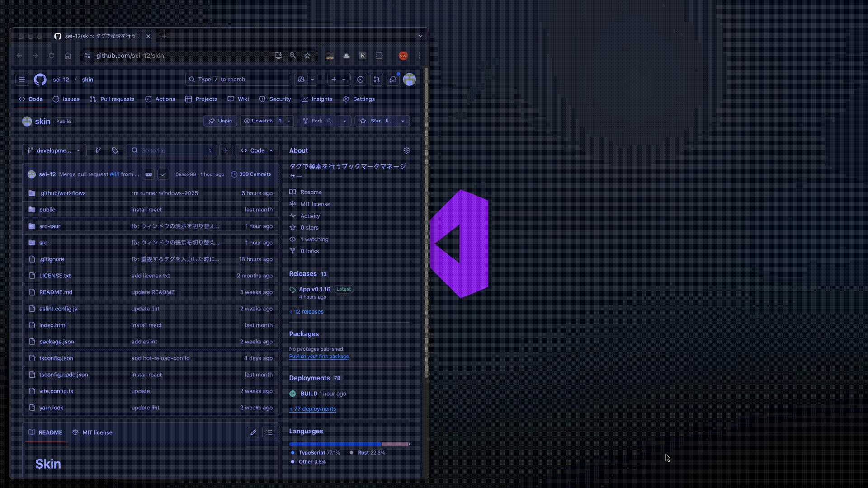Star the skin repository
The width and height of the screenshot is (868, 488).
(x=375, y=121)
